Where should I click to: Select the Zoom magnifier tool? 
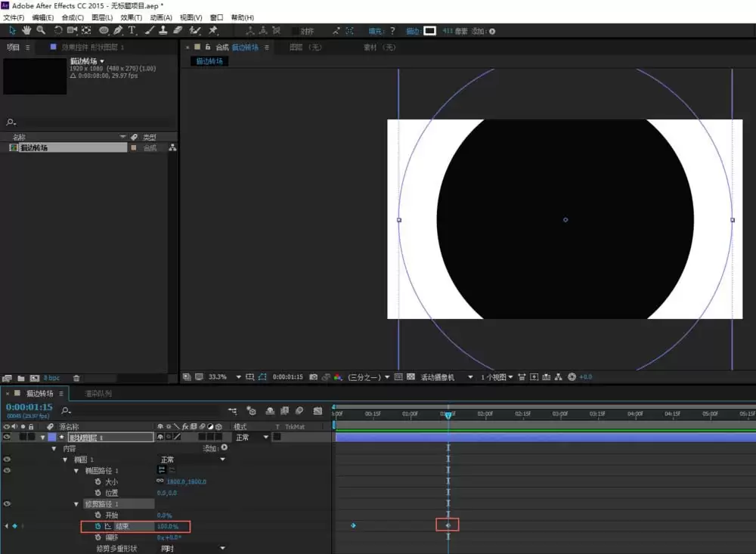click(x=41, y=30)
